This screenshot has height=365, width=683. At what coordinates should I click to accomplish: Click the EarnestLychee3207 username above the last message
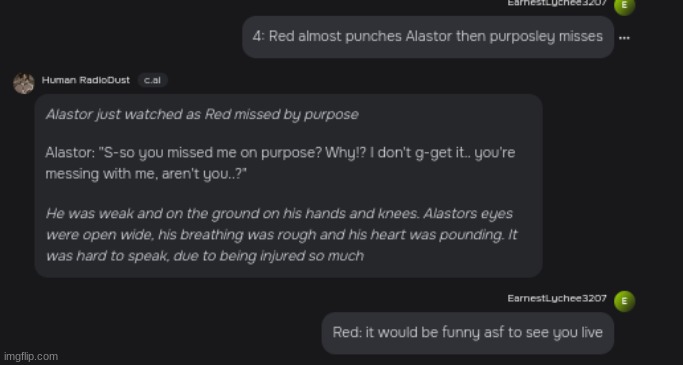[x=557, y=298]
